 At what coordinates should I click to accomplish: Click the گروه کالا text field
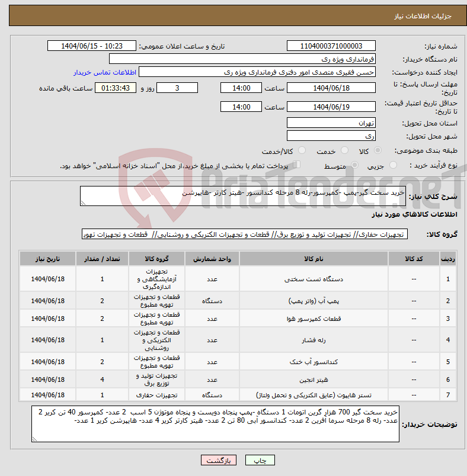click(245, 234)
